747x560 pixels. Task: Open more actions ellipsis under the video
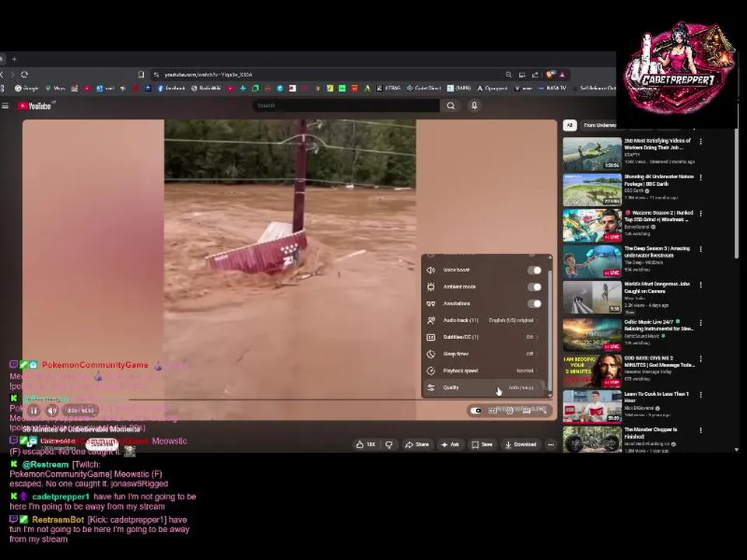click(551, 444)
